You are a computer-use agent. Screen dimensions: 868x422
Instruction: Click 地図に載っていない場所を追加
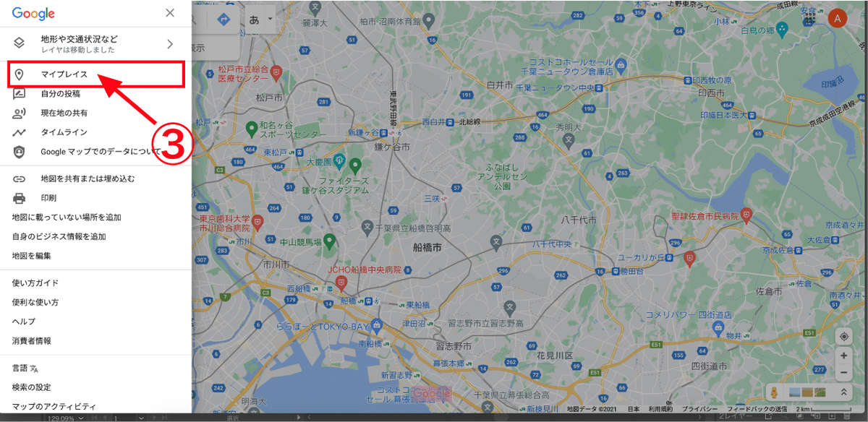(x=67, y=218)
